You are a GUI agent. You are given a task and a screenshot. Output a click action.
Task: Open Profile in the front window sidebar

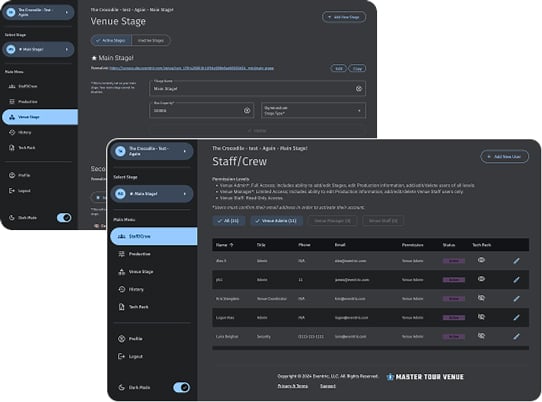[x=154, y=339]
